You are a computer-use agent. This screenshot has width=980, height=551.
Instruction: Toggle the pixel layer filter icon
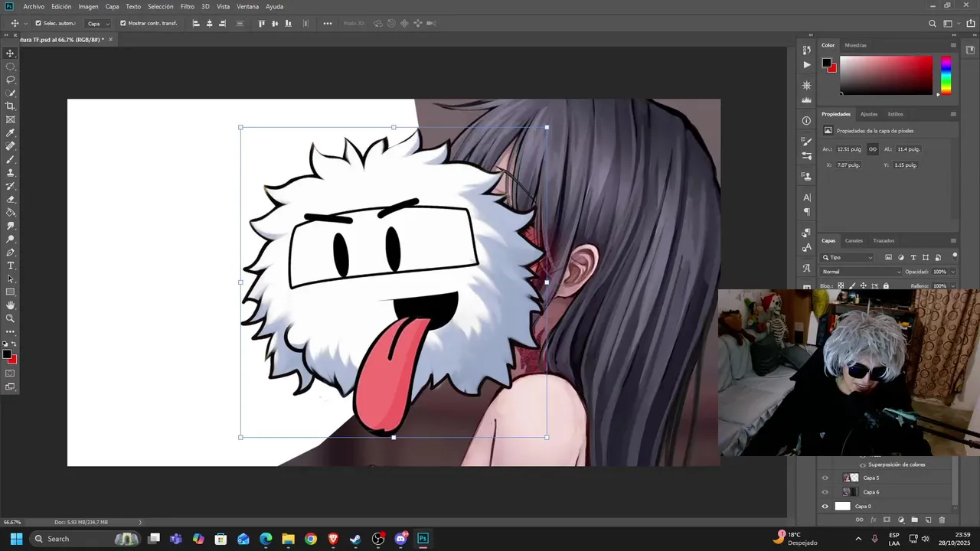(888, 258)
